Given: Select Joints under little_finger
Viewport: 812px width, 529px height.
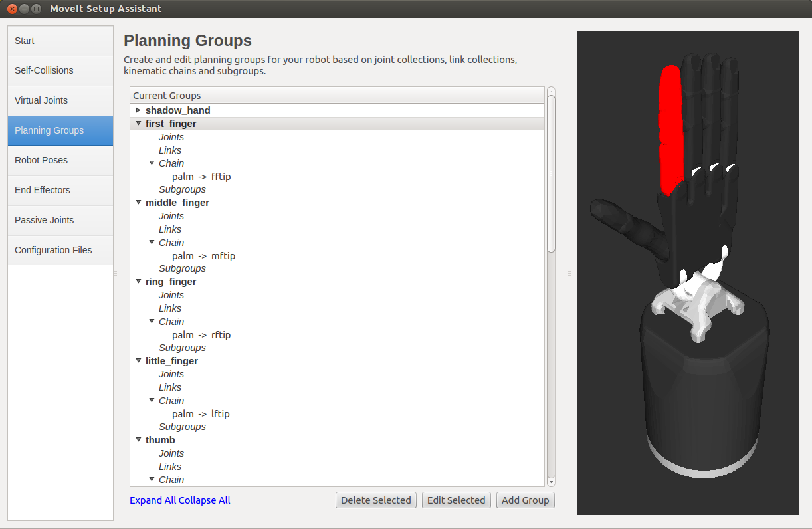Looking at the screenshot, I should pos(171,374).
